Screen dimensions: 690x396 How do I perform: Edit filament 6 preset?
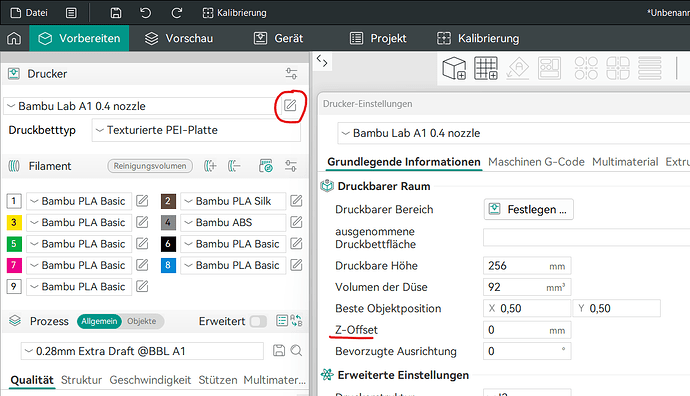click(296, 244)
